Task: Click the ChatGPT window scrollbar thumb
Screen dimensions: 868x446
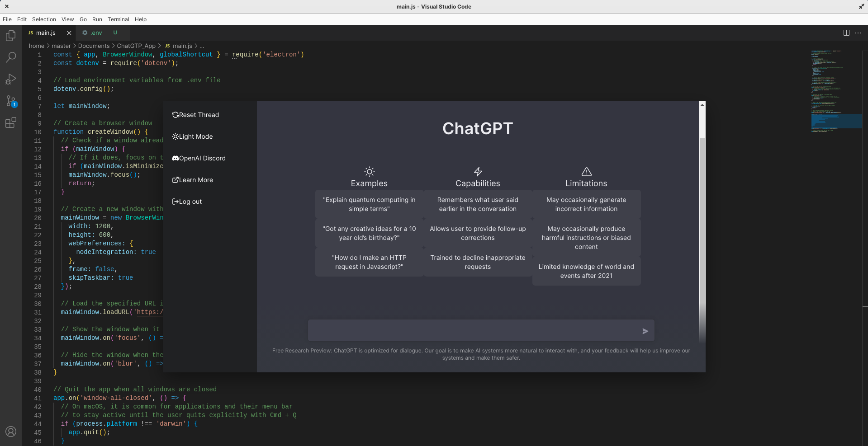Action: pos(702,239)
